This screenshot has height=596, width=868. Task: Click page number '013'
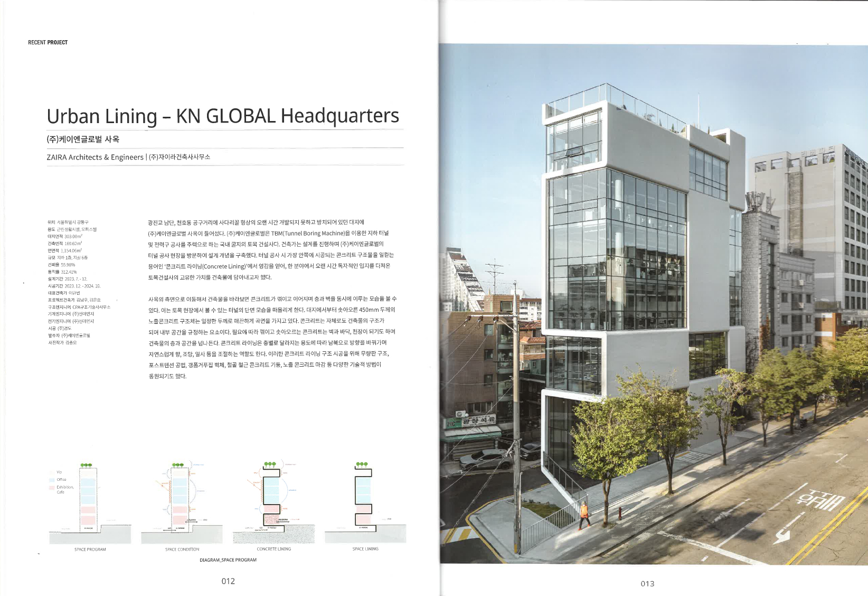[647, 584]
